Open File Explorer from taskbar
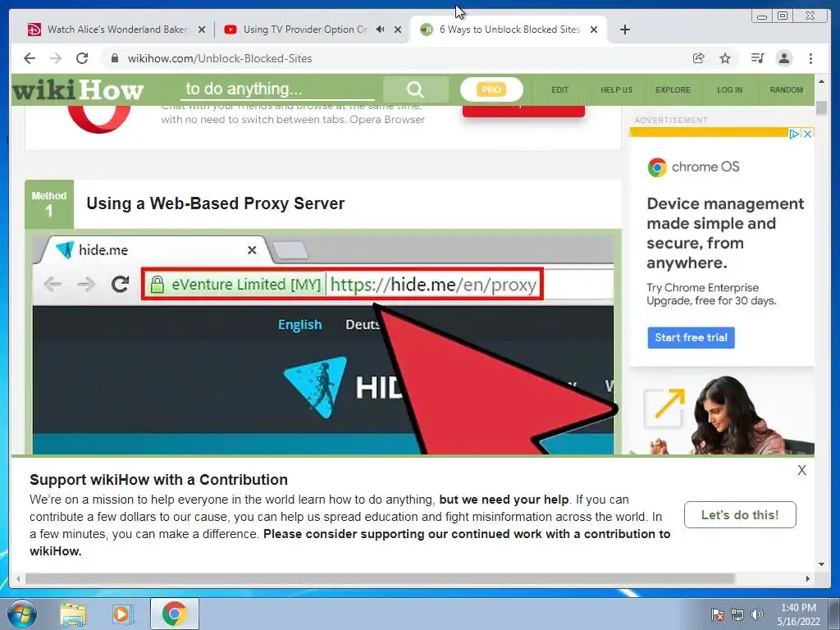This screenshot has width=840, height=630. point(73,614)
